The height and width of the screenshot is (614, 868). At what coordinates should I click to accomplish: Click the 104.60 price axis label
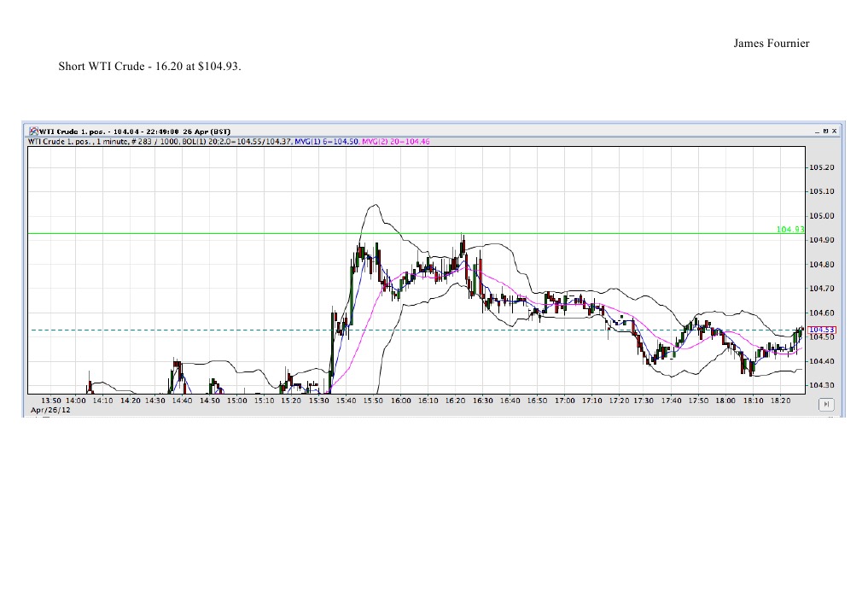[x=822, y=313]
